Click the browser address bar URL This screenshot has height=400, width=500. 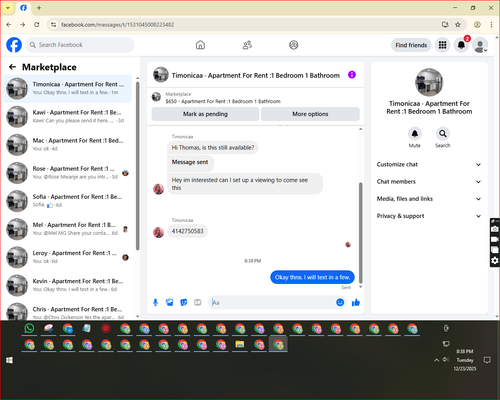point(117,25)
